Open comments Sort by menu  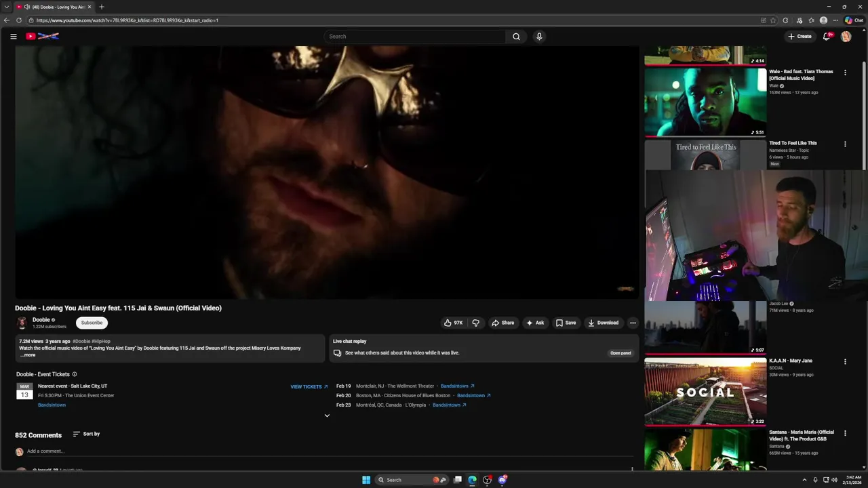86,434
